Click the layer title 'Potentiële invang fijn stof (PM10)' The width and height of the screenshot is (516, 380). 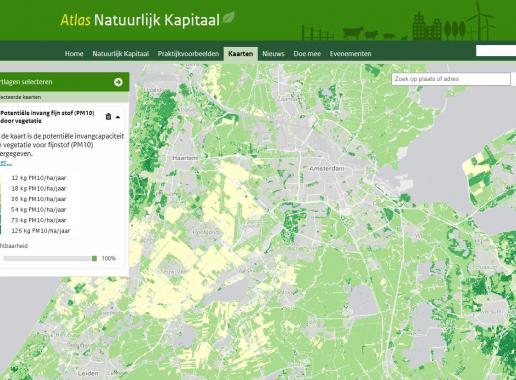(47, 113)
